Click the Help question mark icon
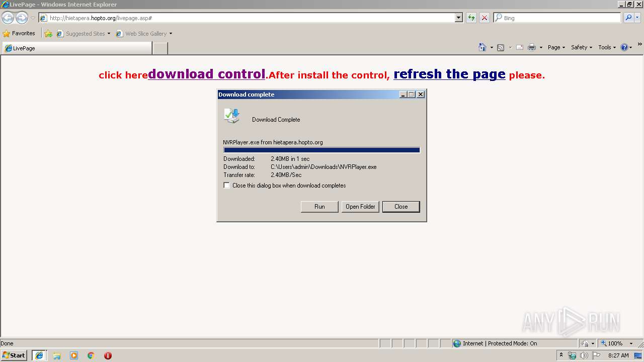 pos(624,47)
